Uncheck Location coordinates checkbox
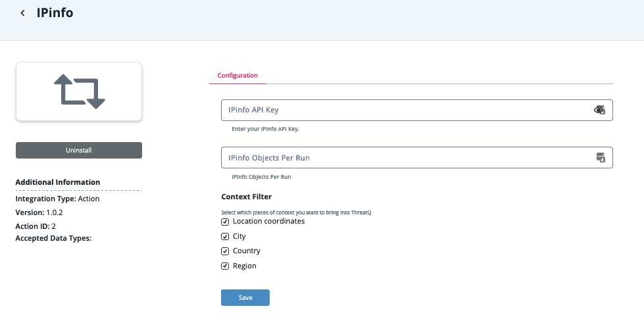This screenshot has height=321, width=644. coord(225,222)
